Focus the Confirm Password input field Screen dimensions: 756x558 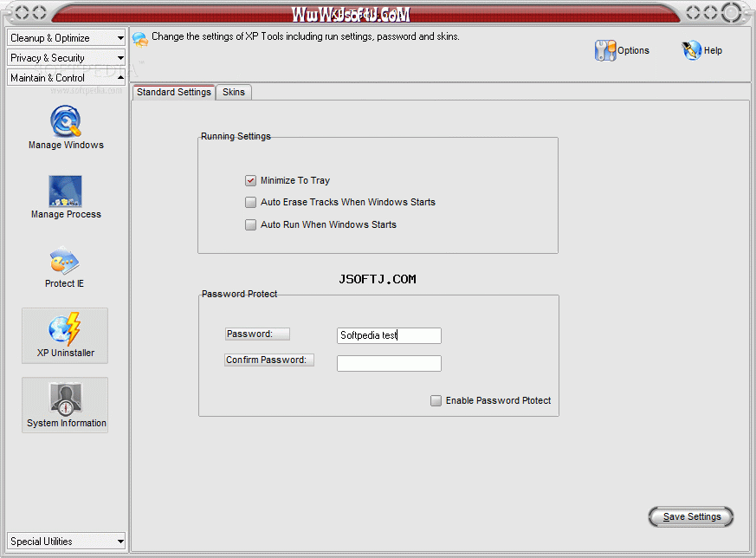pos(389,364)
